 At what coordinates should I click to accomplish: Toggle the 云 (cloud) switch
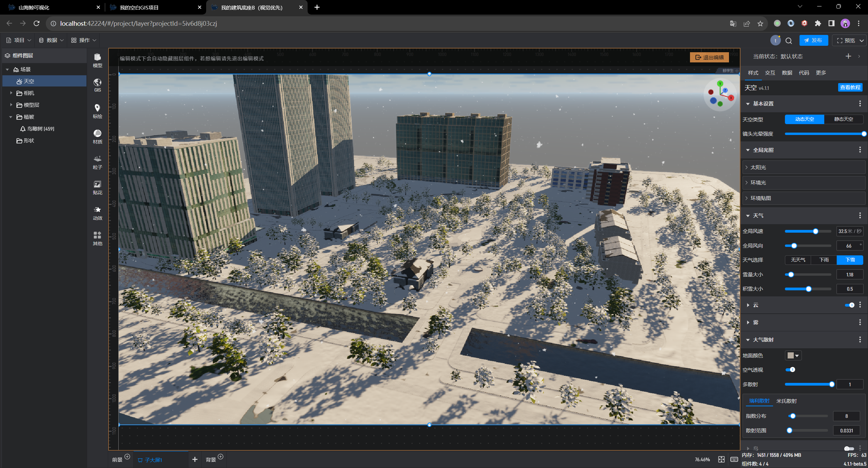(849, 305)
